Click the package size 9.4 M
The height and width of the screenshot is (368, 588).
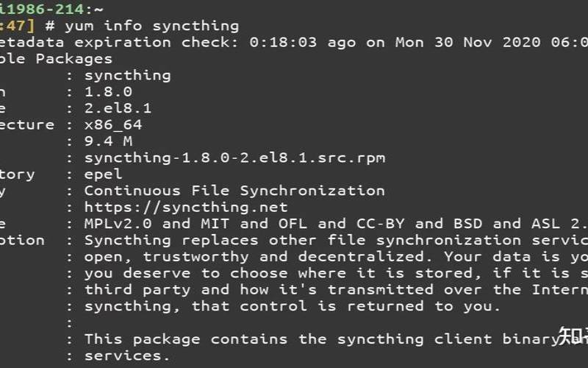(108, 141)
